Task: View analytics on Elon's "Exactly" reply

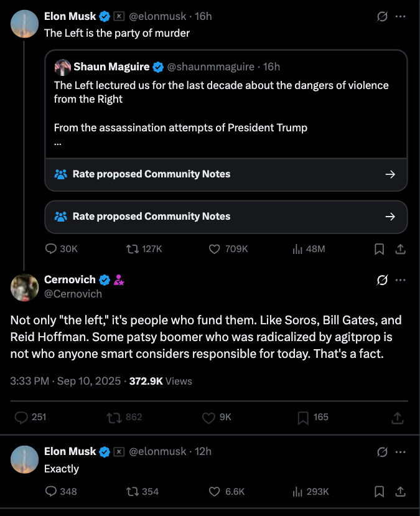Action: 297,491
